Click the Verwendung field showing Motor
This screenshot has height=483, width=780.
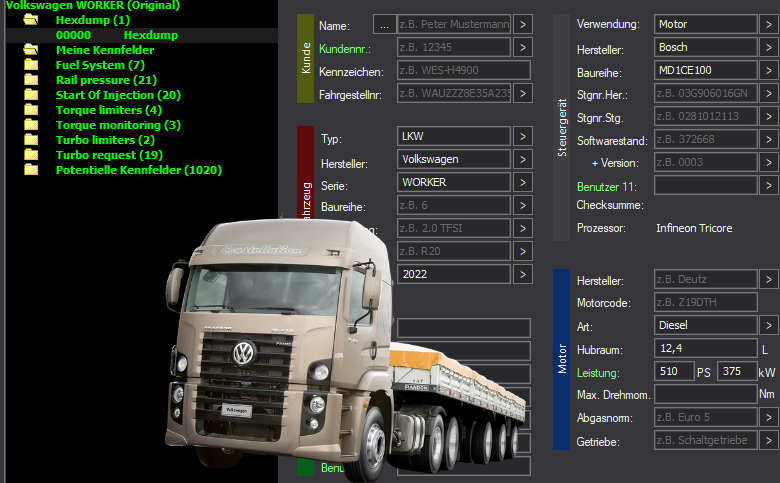706,24
